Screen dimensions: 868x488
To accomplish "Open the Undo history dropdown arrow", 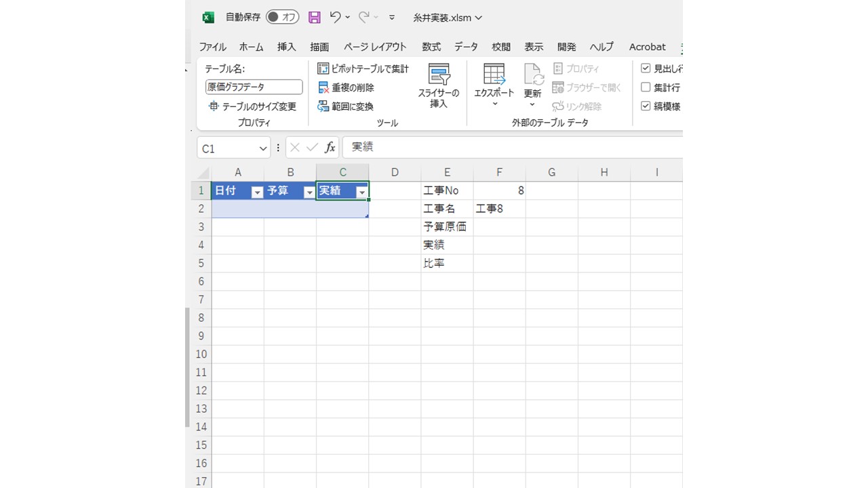I will 348,17.
